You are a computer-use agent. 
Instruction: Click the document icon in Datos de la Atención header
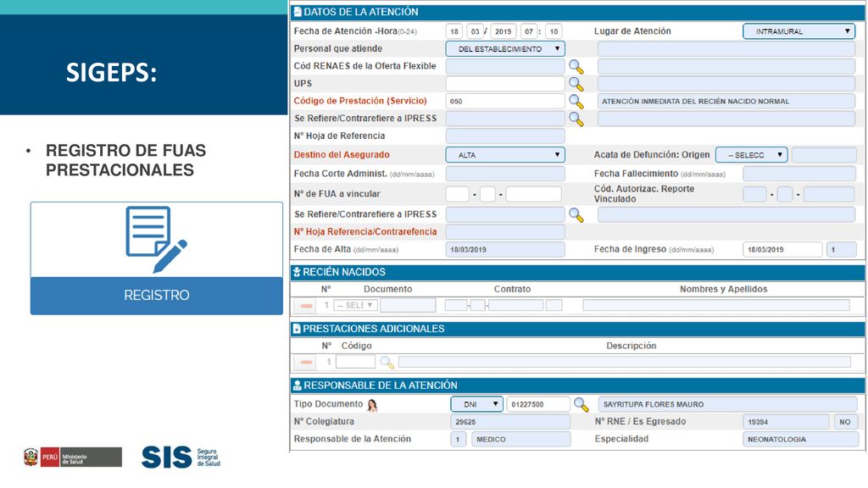point(298,12)
